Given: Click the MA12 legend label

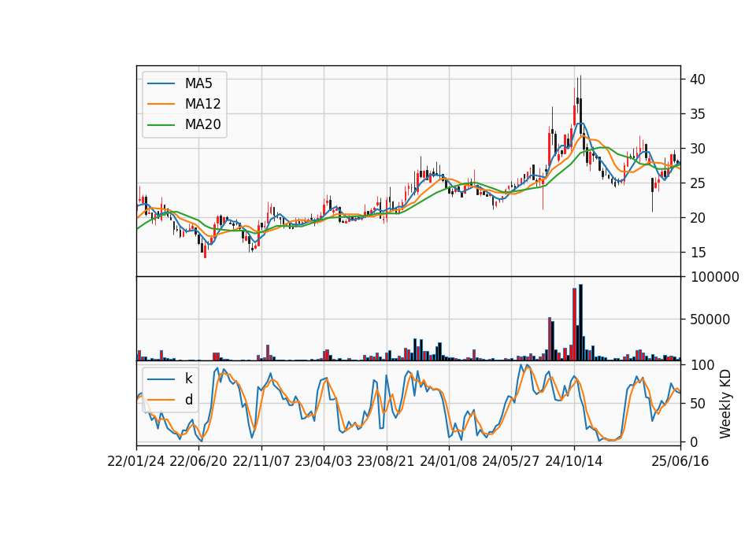Looking at the screenshot, I should tap(202, 104).
